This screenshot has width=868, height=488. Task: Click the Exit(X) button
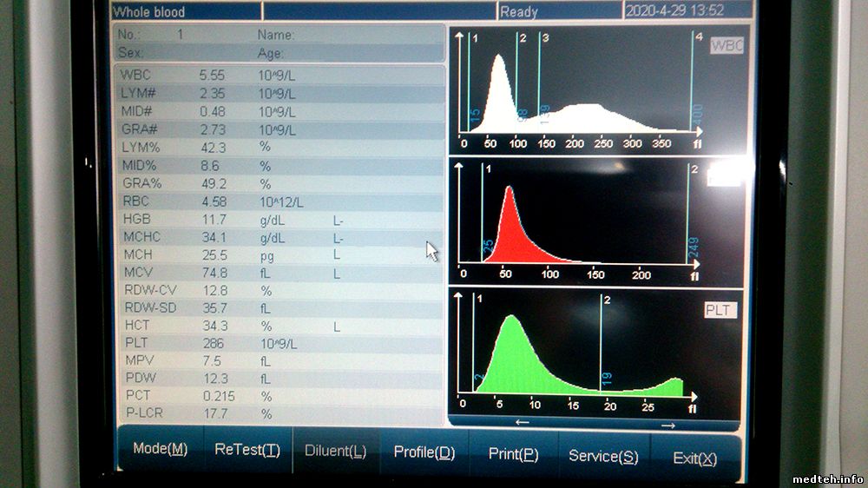tap(695, 458)
